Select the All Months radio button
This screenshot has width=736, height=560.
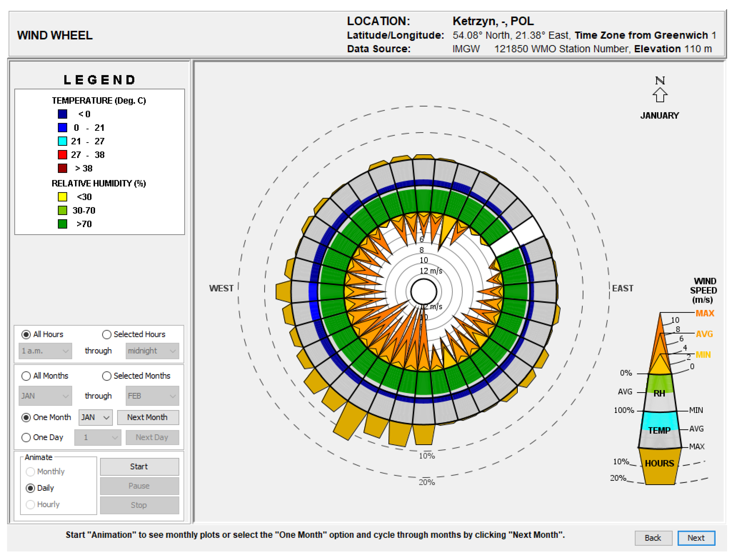[26, 376]
